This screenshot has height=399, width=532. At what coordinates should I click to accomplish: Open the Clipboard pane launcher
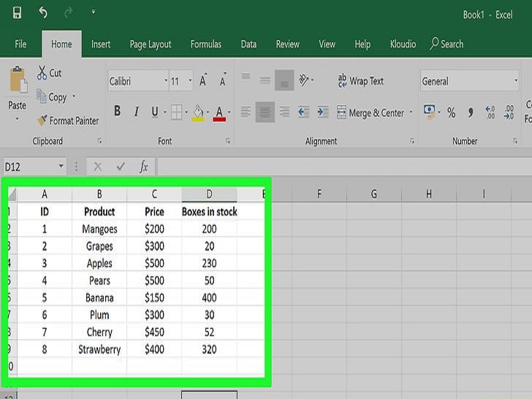(99, 141)
